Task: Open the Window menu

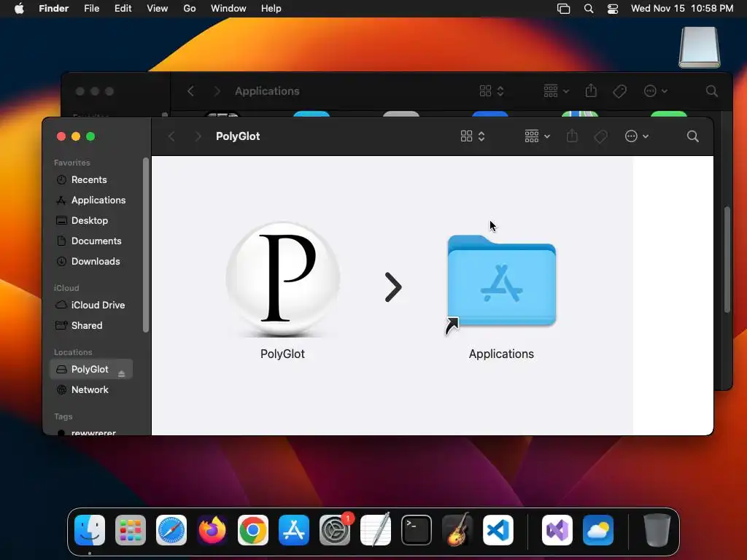Action: click(x=228, y=9)
